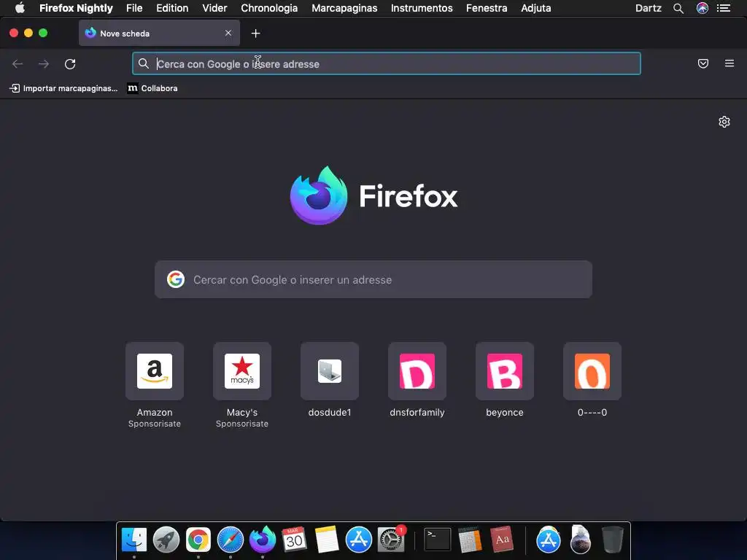Go back using the back arrow
The image size is (747, 560).
click(x=18, y=64)
